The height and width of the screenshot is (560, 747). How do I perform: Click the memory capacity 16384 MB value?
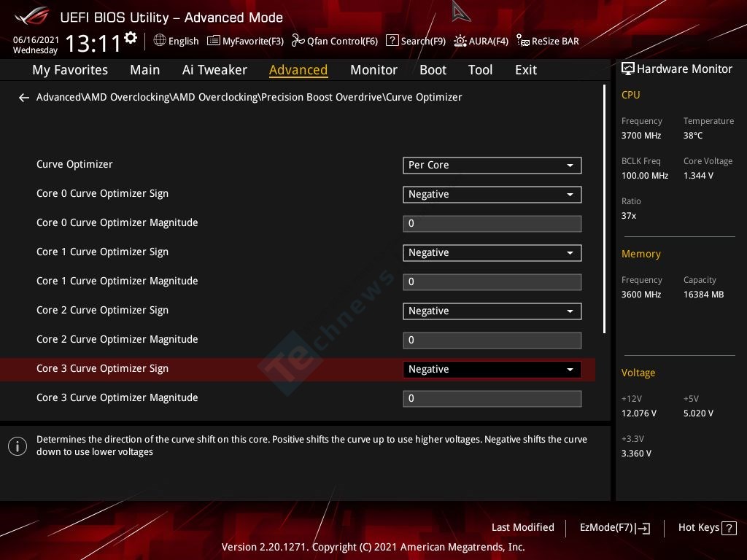click(x=703, y=295)
